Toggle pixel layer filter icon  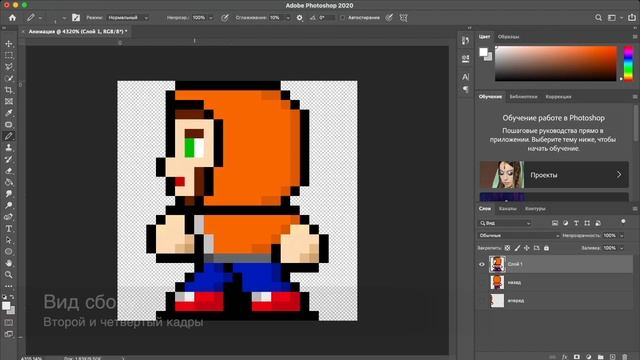coord(555,223)
